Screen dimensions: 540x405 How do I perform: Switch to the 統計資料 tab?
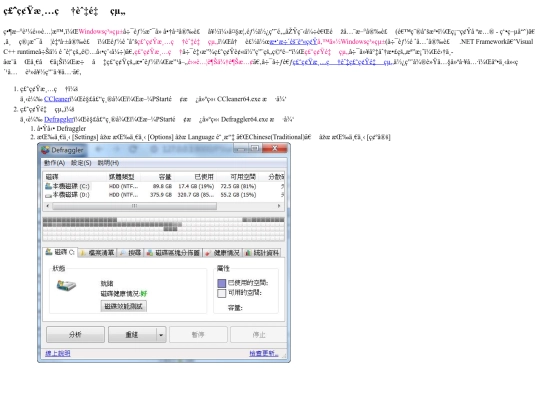tap(262, 253)
